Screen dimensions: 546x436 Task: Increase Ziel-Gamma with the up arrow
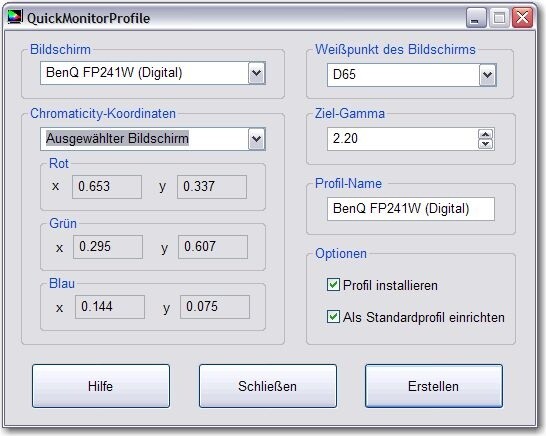(486, 134)
